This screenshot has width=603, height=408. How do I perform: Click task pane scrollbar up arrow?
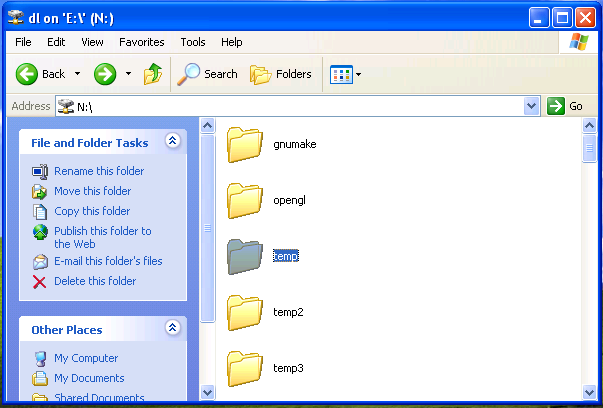[208, 125]
